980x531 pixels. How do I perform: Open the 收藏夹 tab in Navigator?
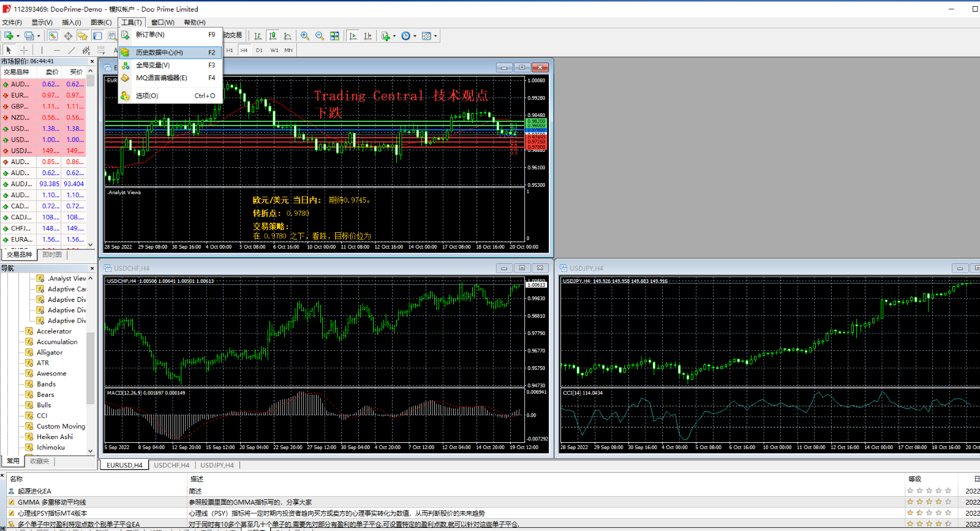coord(39,461)
